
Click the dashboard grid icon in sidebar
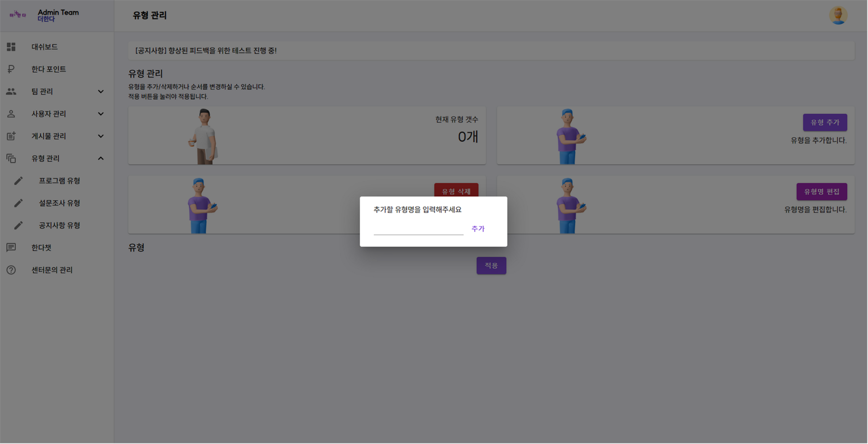click(11, 47)
